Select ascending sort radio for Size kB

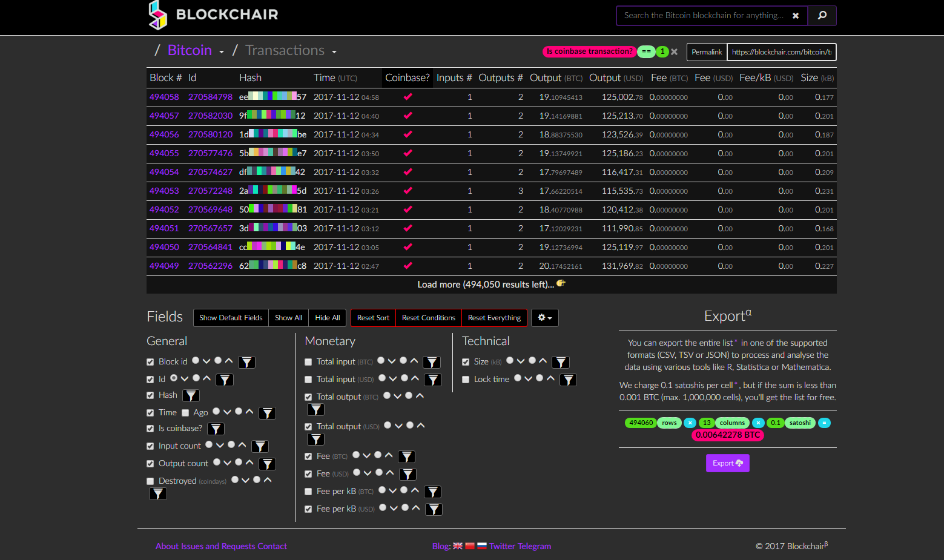pyautogui.click(x=532, y=361)
